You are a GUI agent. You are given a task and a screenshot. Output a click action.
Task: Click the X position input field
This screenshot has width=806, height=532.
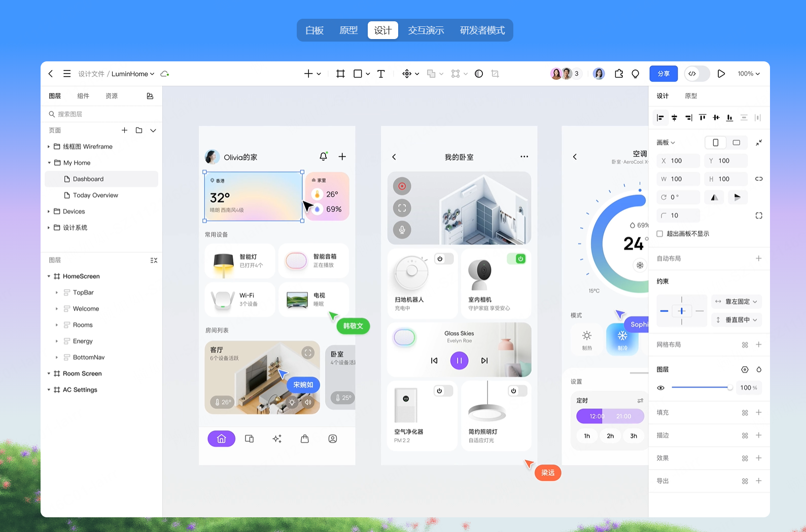(678, 161)
